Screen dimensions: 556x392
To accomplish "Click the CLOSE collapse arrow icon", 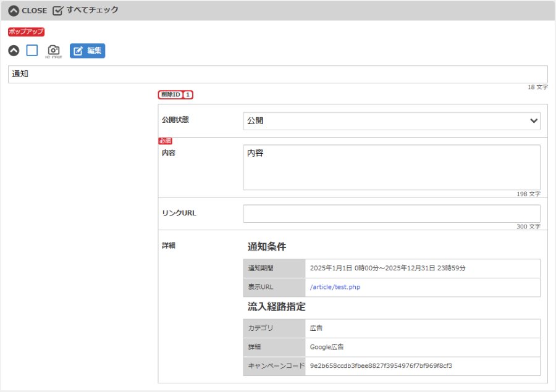I will pyautogui.click(x=14, y=10).
